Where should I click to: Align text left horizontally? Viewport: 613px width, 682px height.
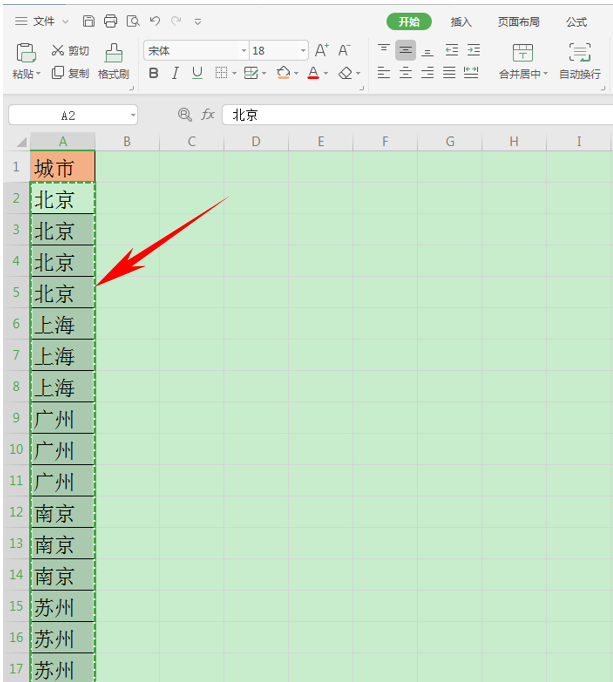click(x=383, y=73)
